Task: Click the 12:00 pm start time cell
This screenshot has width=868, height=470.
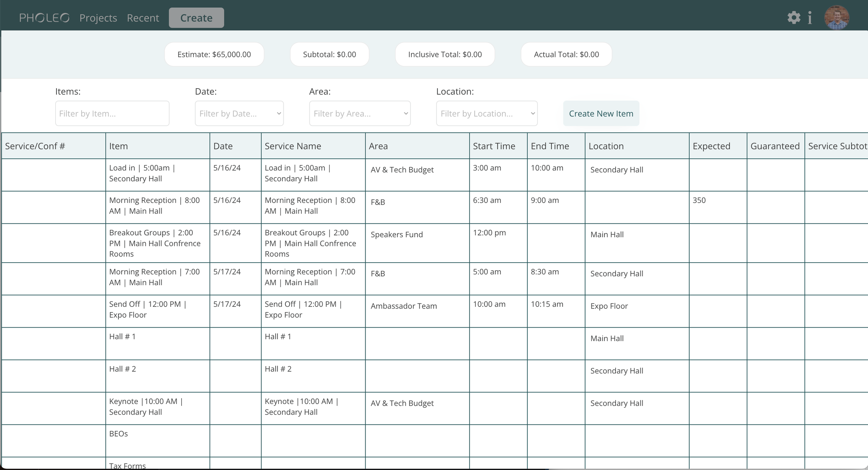Action: coord(498,243)
